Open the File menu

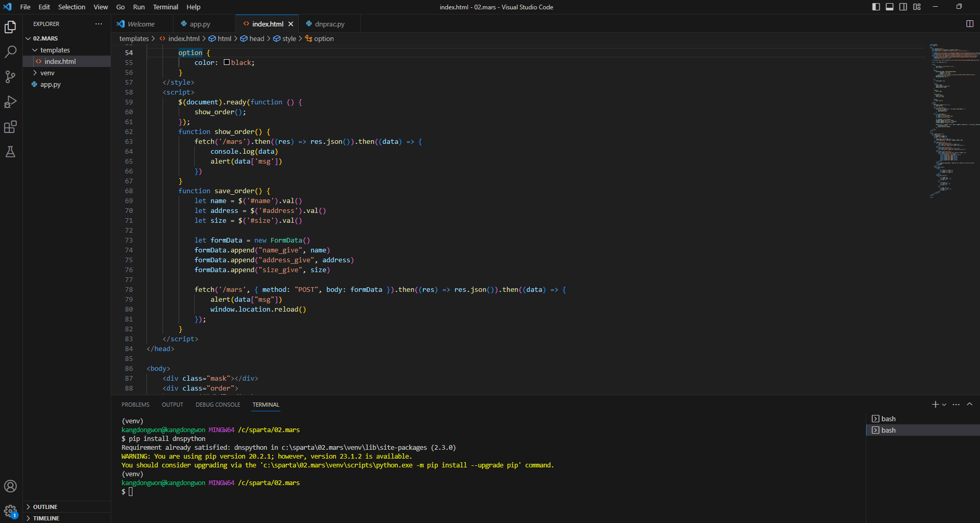(x=25, y=7)
